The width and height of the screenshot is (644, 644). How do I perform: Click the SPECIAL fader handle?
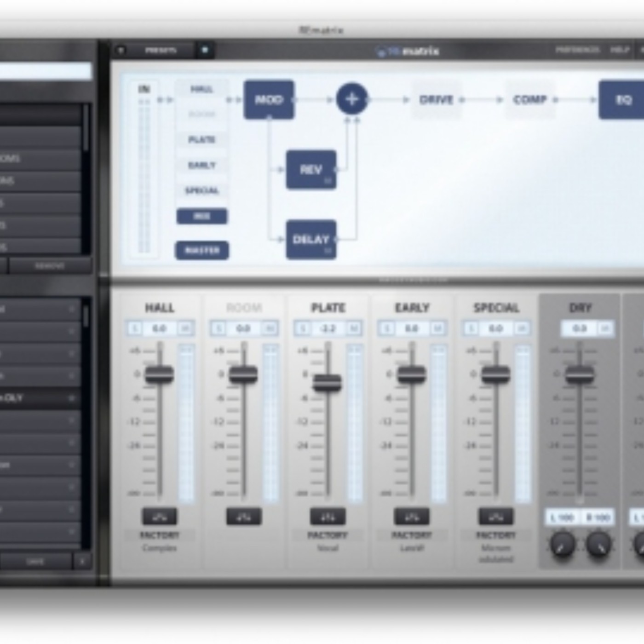495,374
